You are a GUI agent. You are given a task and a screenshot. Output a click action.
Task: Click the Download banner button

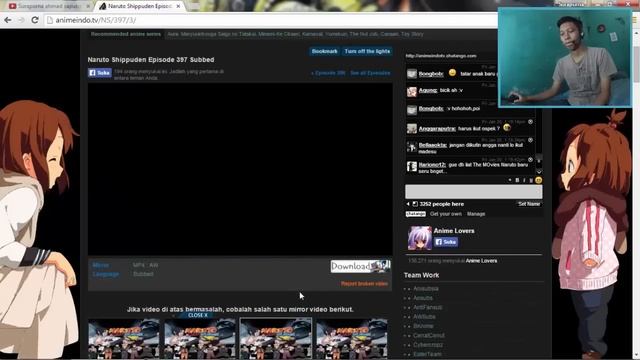360,266
